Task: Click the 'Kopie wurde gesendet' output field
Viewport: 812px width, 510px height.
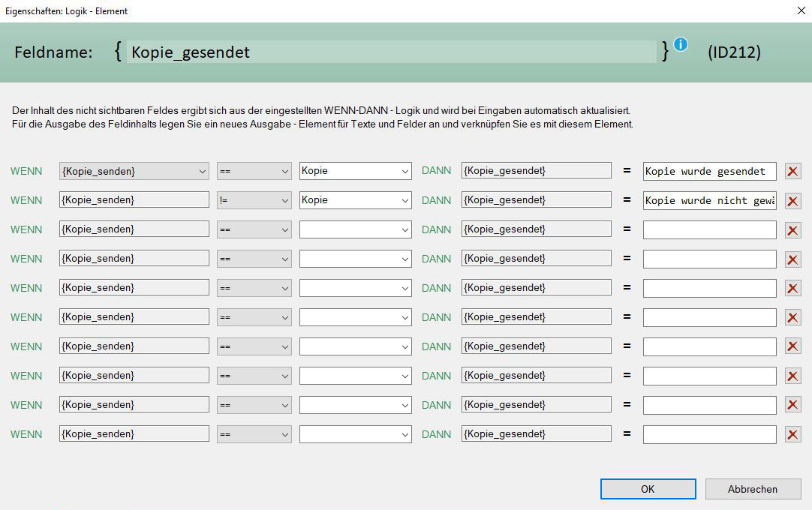Action: (709, 171)
